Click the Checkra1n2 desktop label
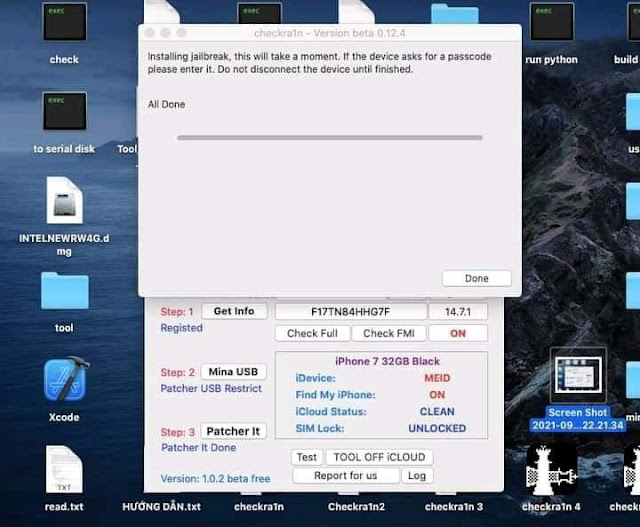 tap(356, 507)
